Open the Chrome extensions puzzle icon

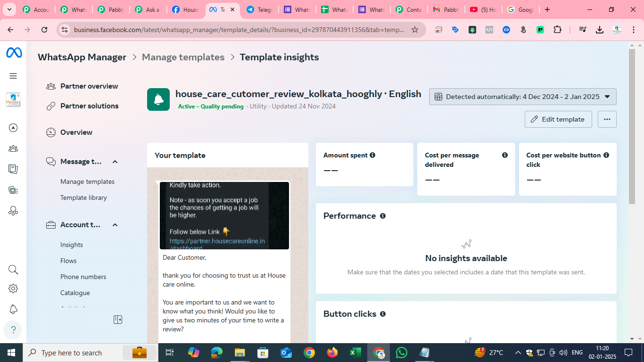[557, 30]
